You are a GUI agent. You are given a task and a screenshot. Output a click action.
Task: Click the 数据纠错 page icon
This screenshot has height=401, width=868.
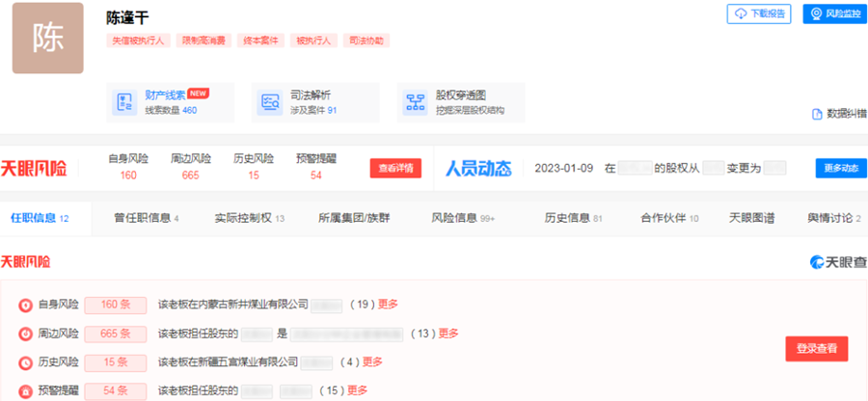(x=817, y=114)
